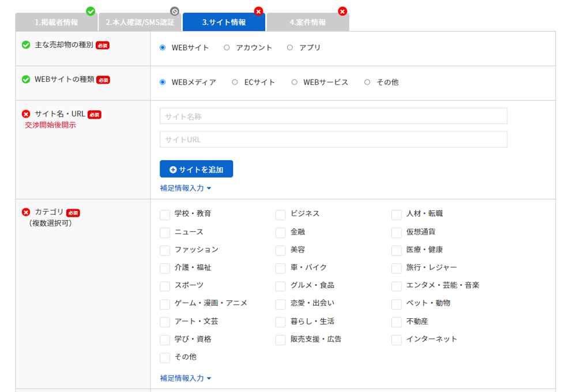
Task: Enable the 美容 category
Action: click(280, 251)
